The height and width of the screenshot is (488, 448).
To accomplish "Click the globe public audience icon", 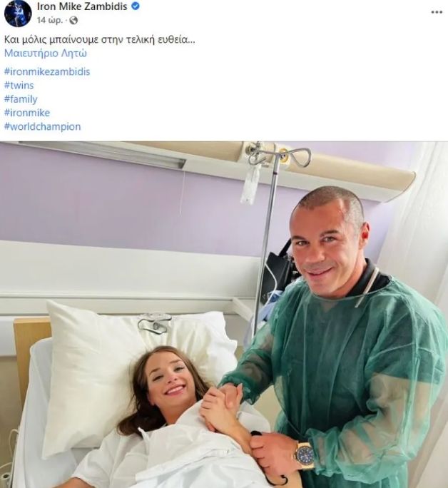I will tap(73, 21).
